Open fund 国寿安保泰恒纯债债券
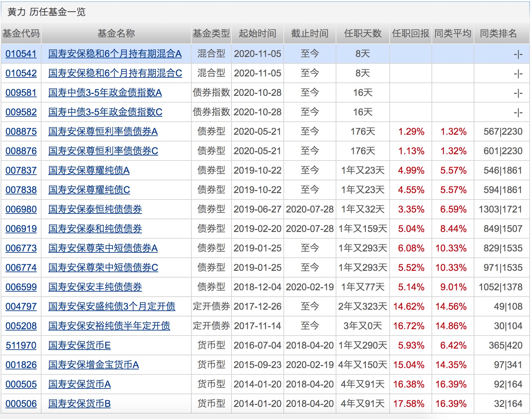Image resolution: width=532 pixels, height=419 pixels. coord(95,209)
